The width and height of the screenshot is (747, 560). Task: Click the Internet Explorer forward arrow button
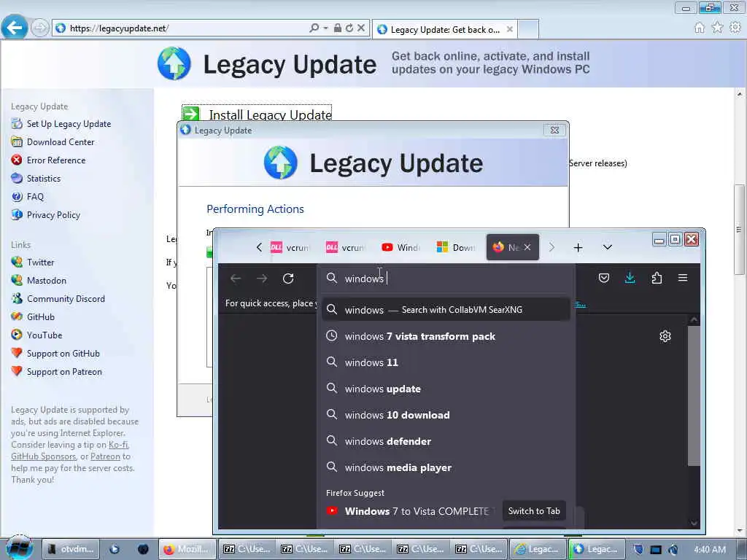(x=39, y=28)
